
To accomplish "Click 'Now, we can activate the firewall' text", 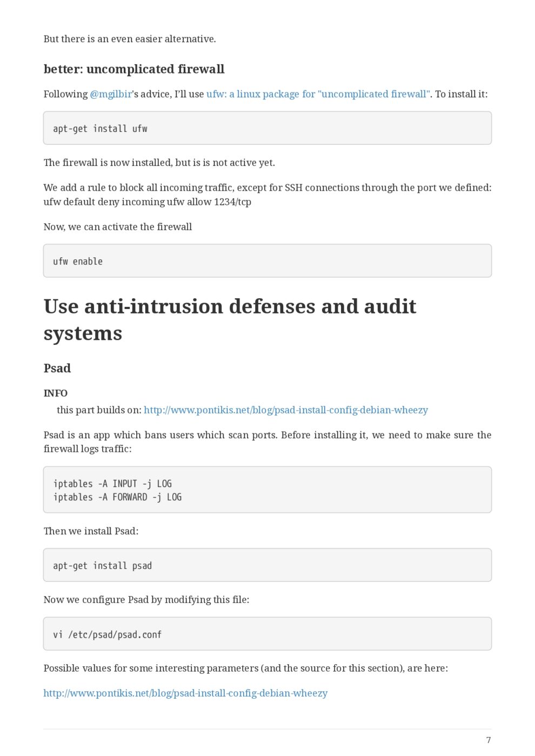I will click(x=118, y=227).
